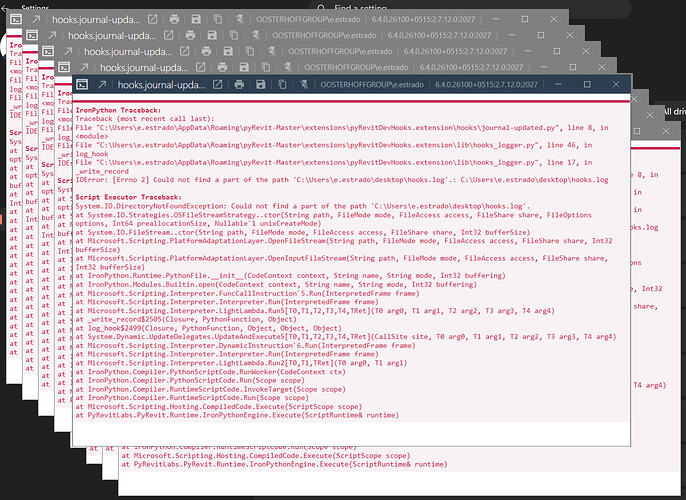686x500 pixels.
Task: Click the save icon in third-from-back output window
Action: click(x=228, y=51)
